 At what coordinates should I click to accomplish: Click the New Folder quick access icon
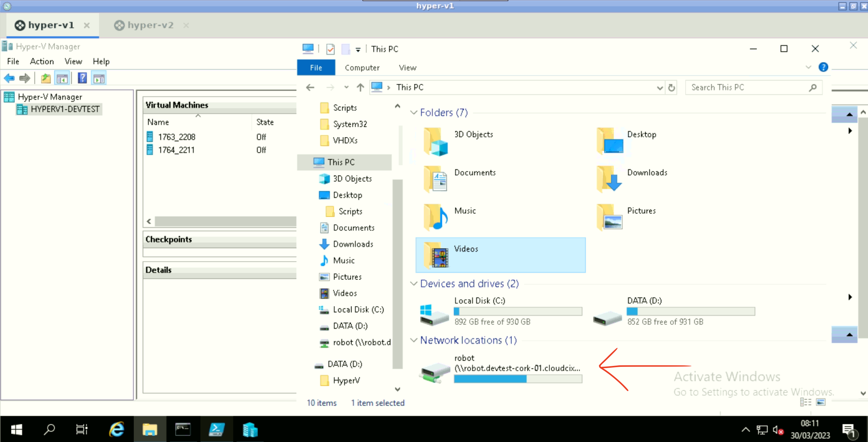tap(346, 49)
